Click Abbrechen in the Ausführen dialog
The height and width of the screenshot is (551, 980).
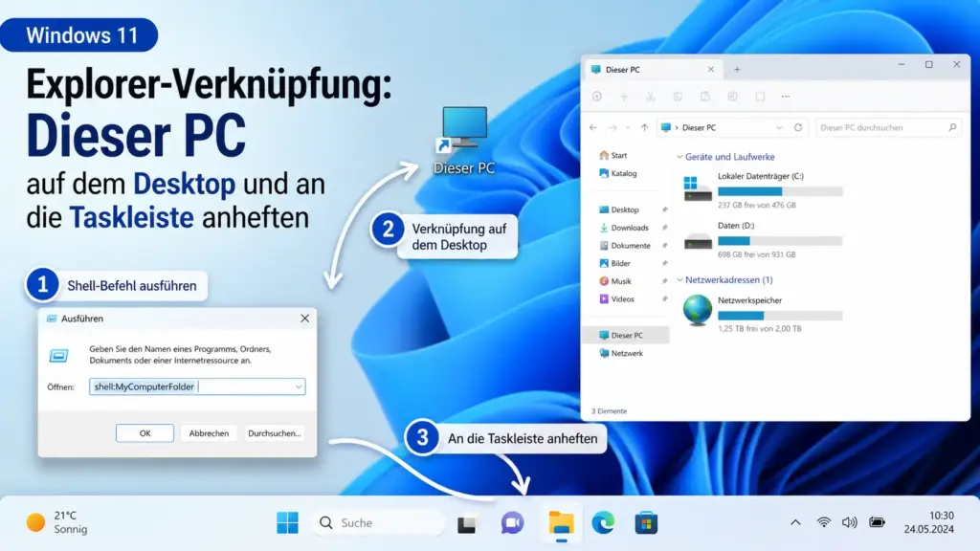209,433
